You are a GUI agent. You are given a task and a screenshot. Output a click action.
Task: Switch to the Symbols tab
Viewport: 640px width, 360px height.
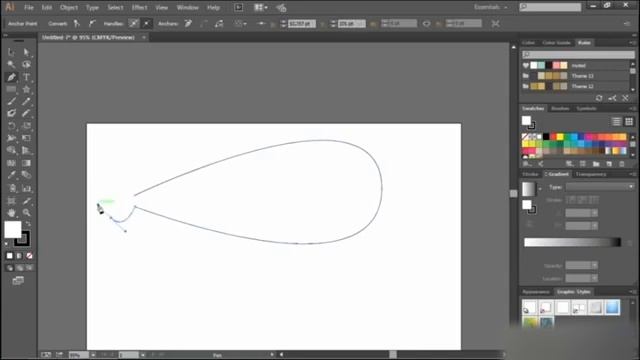[587, 109]
